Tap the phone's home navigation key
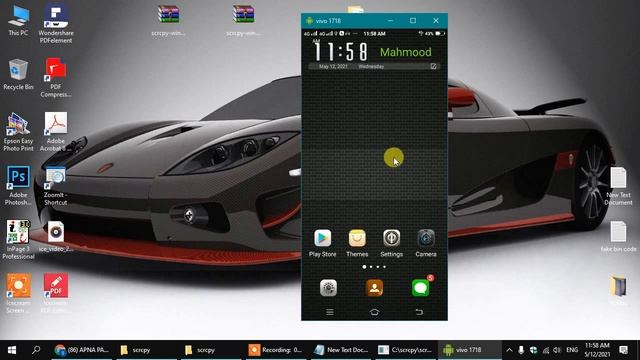Screen dimensions: 640x360 (374, 312)
